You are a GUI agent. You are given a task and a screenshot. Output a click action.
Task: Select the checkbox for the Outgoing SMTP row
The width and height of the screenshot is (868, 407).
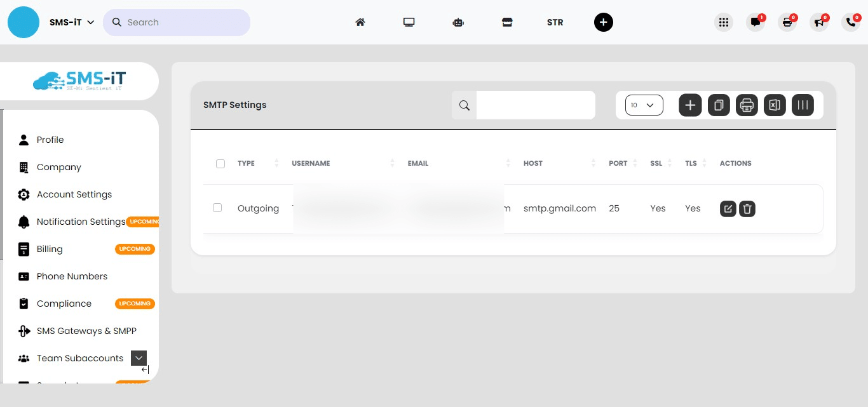point(217,208)
